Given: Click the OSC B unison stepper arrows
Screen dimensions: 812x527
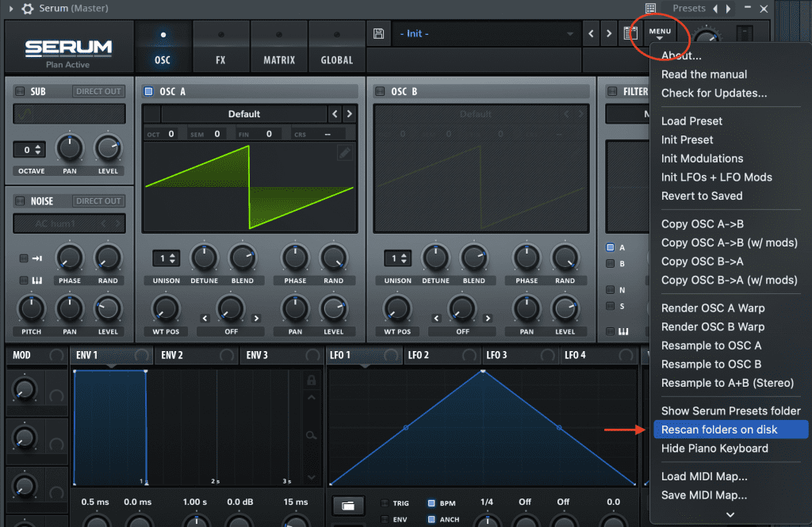Looking at the screenshot, I should coord(404,258).
